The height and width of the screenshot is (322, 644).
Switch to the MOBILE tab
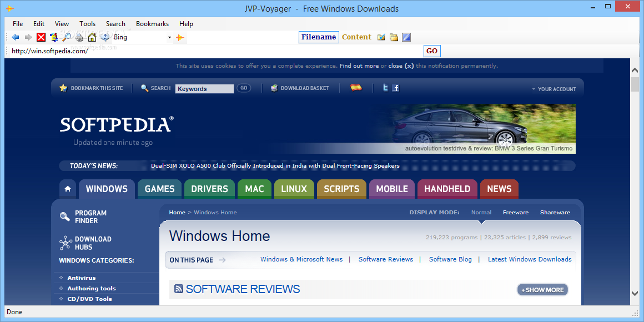coord(392,189)
